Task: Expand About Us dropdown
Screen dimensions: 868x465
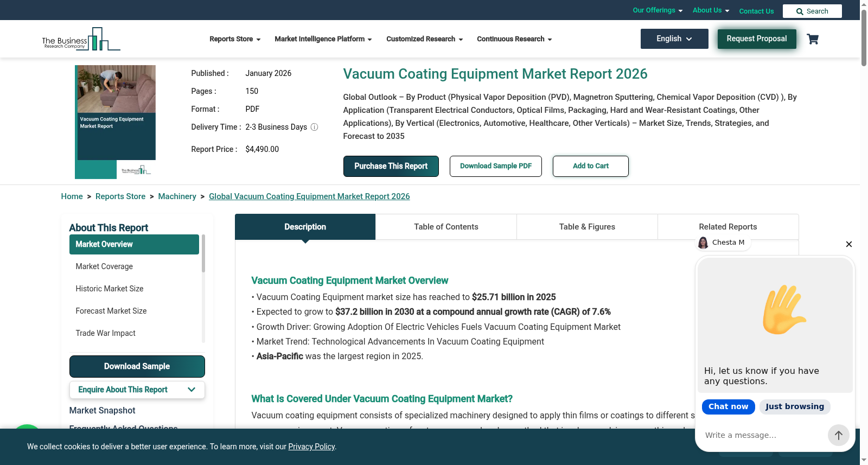Action: (711, 10)
